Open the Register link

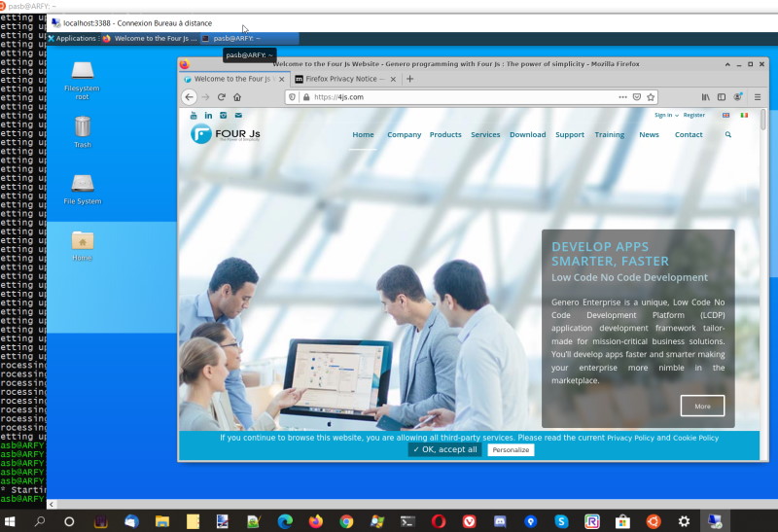(693, 115)
